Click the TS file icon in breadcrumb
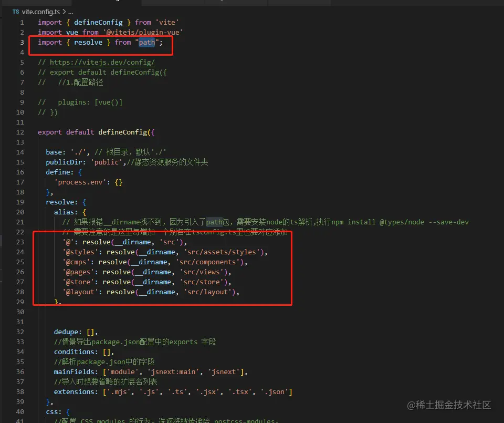The width and height of the screenshot is (504, 423). (x=16, y=12)
